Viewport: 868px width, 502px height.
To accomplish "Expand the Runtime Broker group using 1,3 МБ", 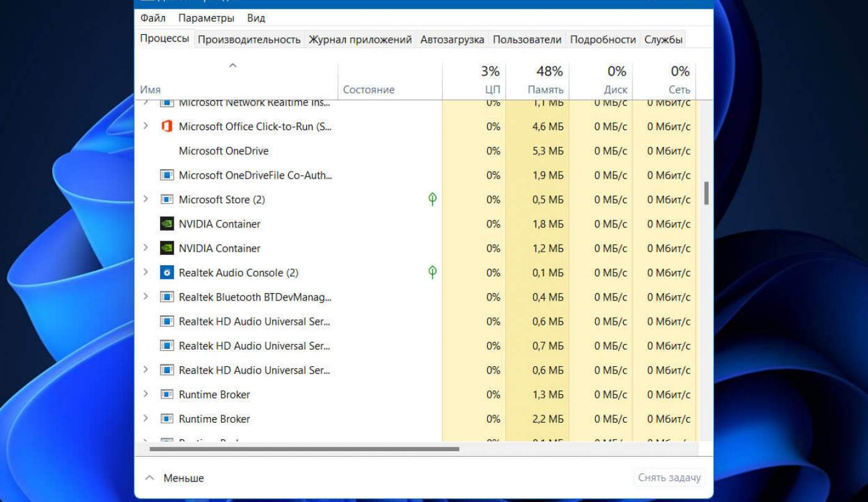I will click(146, 394).
